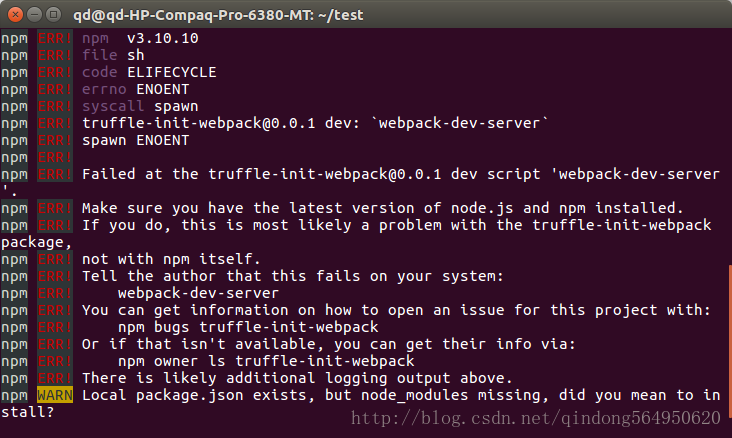
Task: Click the 'file sh' line
Action: [x=113, y=55]
